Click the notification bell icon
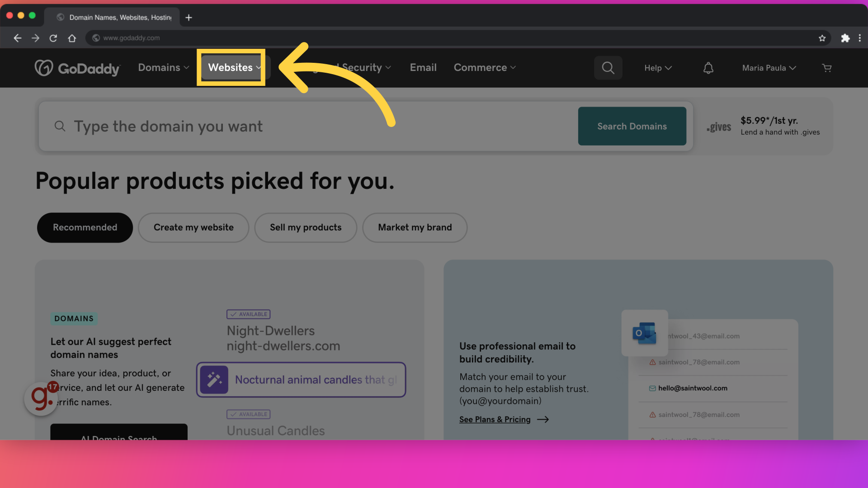The height and width of the screenshot is (488, 868). click(x=708, y=67)
